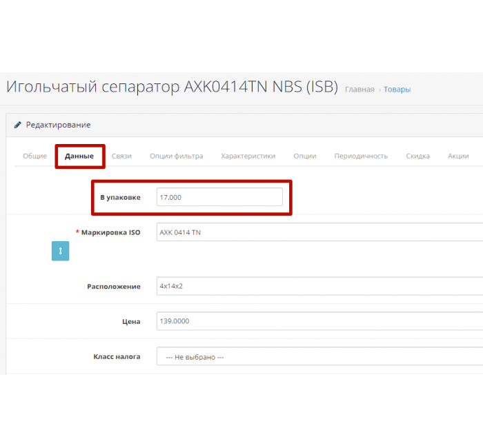Image resolution: width=483 pixels, height=448 pixels.
Task: Open the Периодичность tab
Action: pos(361,156)
